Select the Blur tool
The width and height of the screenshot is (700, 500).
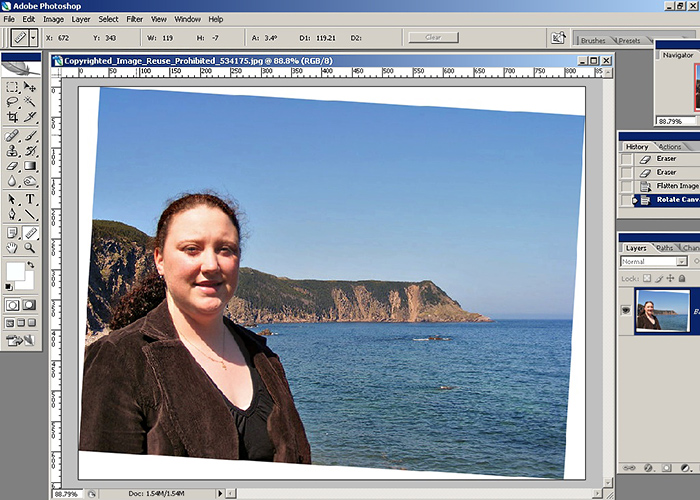pyautogui.click(x=12, y=181)
